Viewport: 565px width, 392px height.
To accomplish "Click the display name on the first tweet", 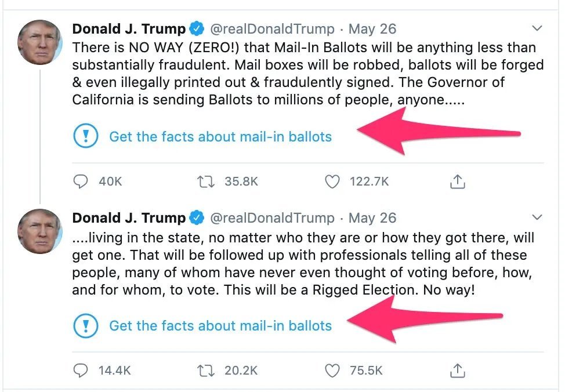I will 129,28.
